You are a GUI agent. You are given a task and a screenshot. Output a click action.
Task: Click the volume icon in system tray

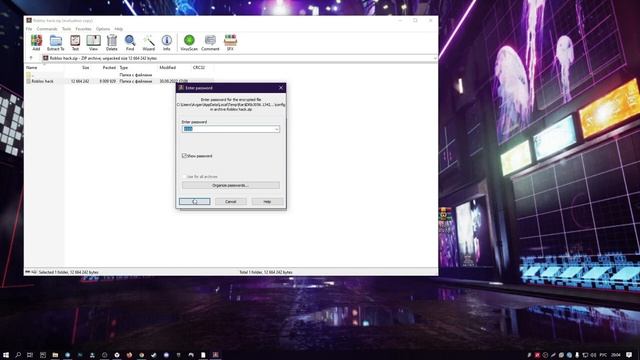pyautogui.click(x=593, y=355)
